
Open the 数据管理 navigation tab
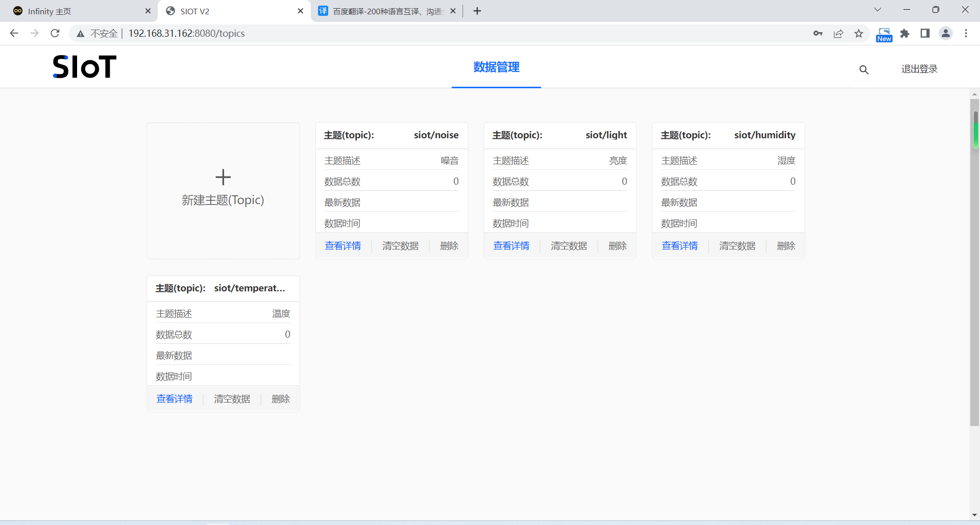[x=496, y=67]
